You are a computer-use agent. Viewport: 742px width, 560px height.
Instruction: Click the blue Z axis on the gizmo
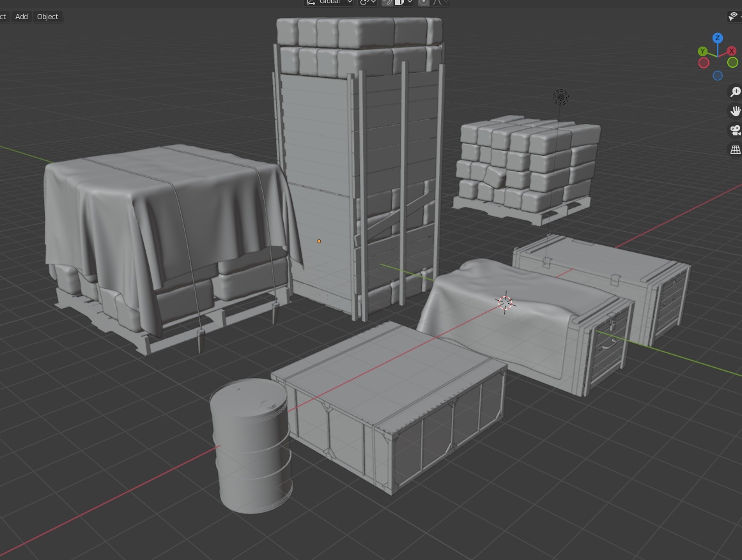(x=718, y=38)
